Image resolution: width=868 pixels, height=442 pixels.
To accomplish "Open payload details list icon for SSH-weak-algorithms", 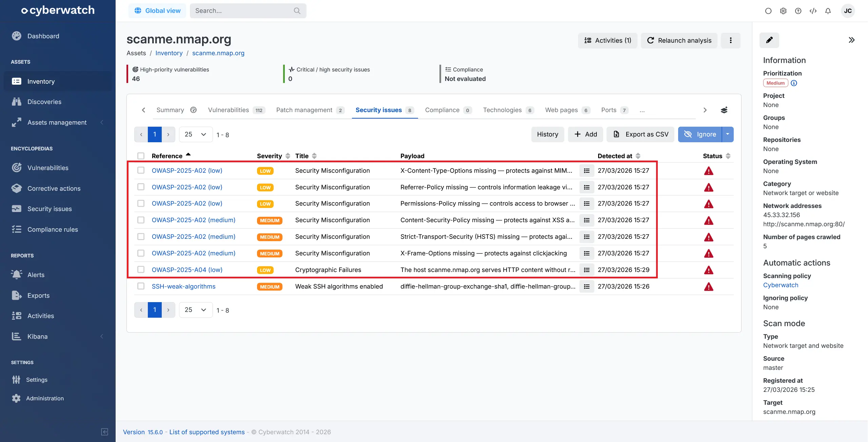I will pos(587,287).
